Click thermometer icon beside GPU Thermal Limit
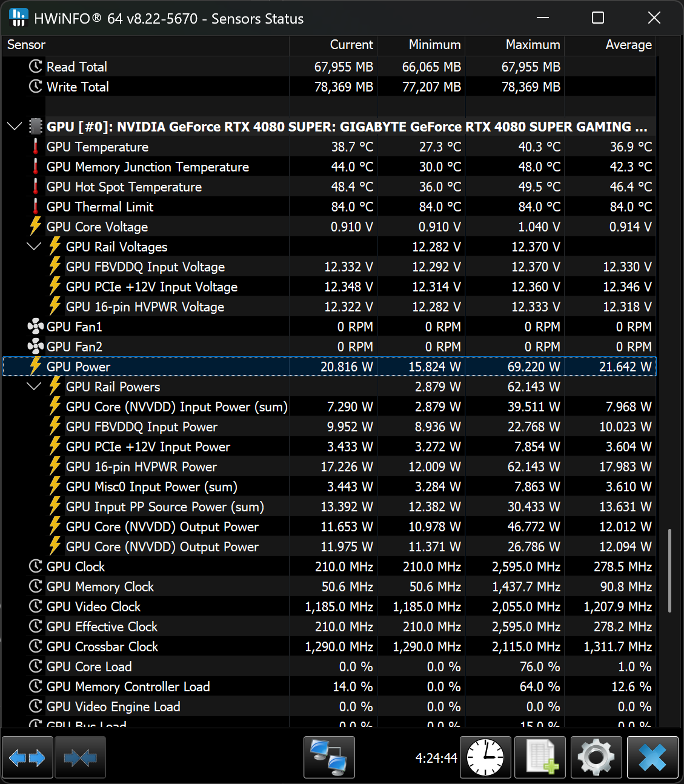684x784 pixels. point(36,207)
